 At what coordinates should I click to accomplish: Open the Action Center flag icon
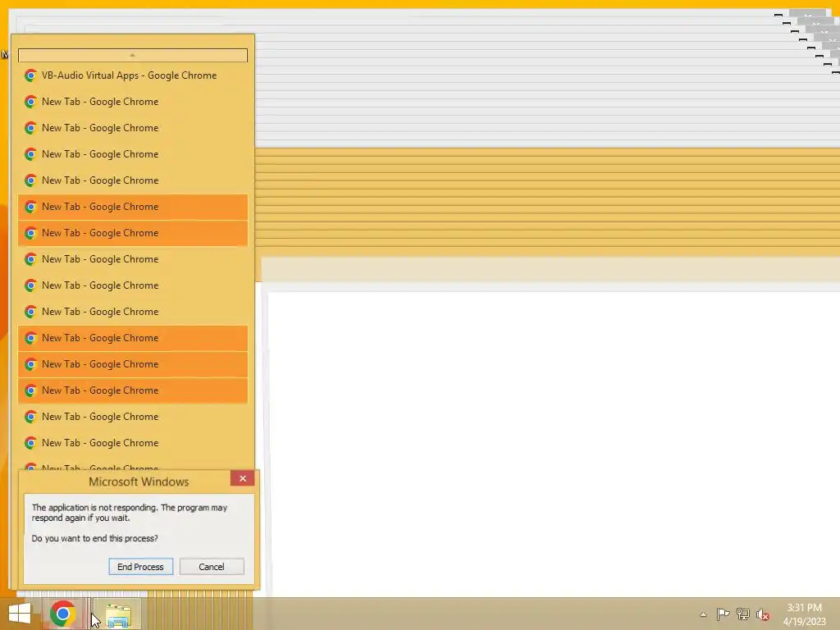click(x=723, y=614)
